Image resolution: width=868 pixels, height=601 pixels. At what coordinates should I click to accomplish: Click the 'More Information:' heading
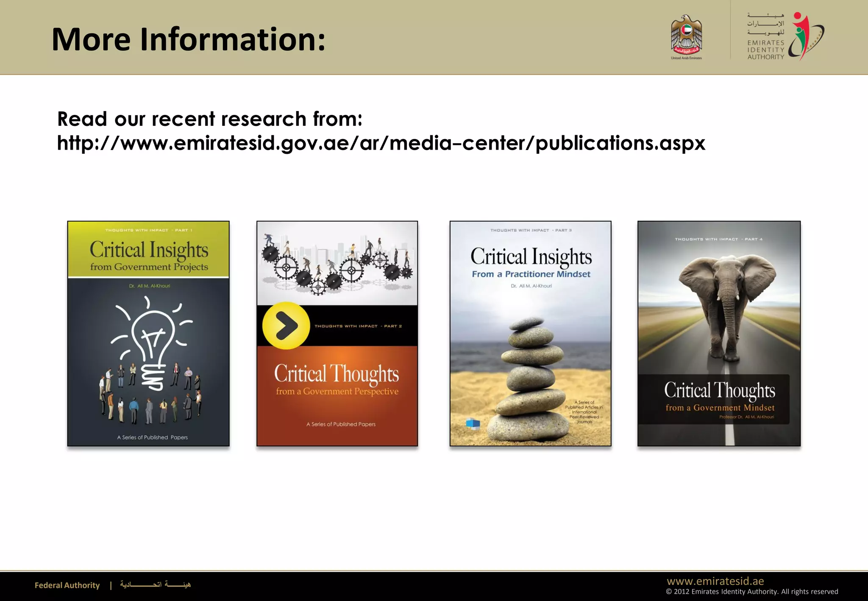tap(189, 39)
